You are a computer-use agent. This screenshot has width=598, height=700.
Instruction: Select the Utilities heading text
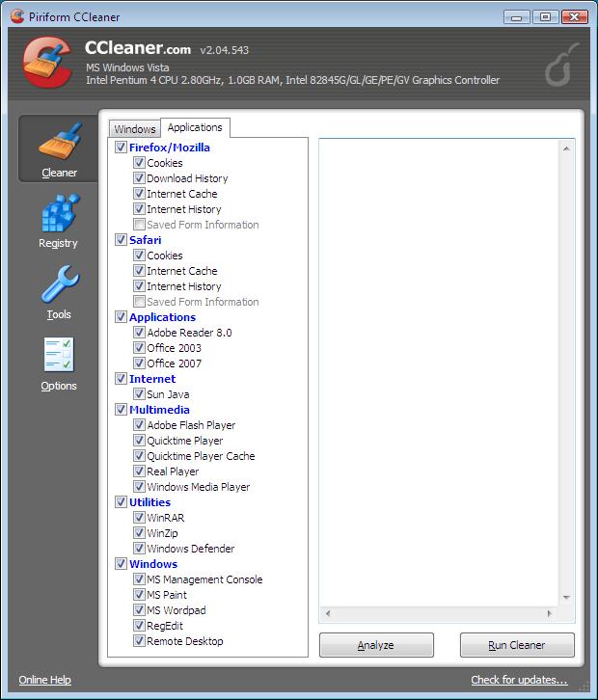click(x=150, y=501)
